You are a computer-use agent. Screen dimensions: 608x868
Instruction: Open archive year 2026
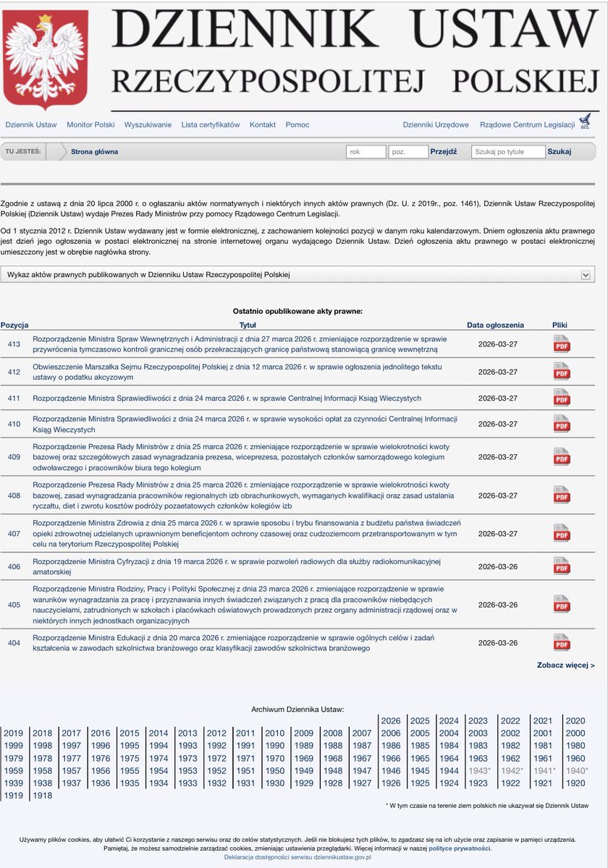coord(391,720)
